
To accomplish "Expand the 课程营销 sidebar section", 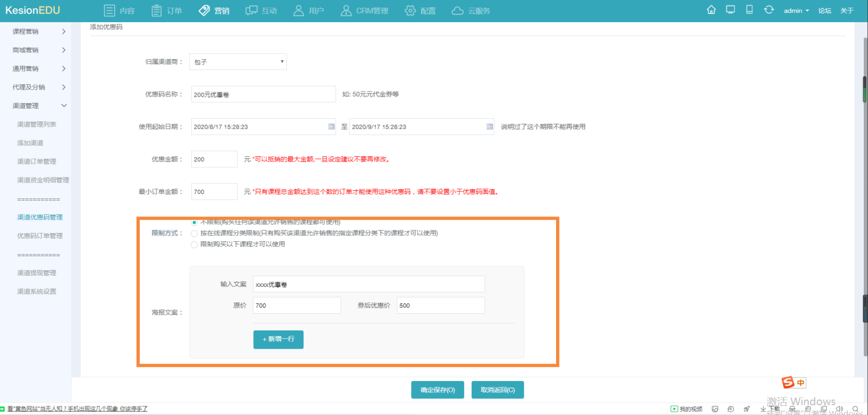I will [x=39, y=31].
